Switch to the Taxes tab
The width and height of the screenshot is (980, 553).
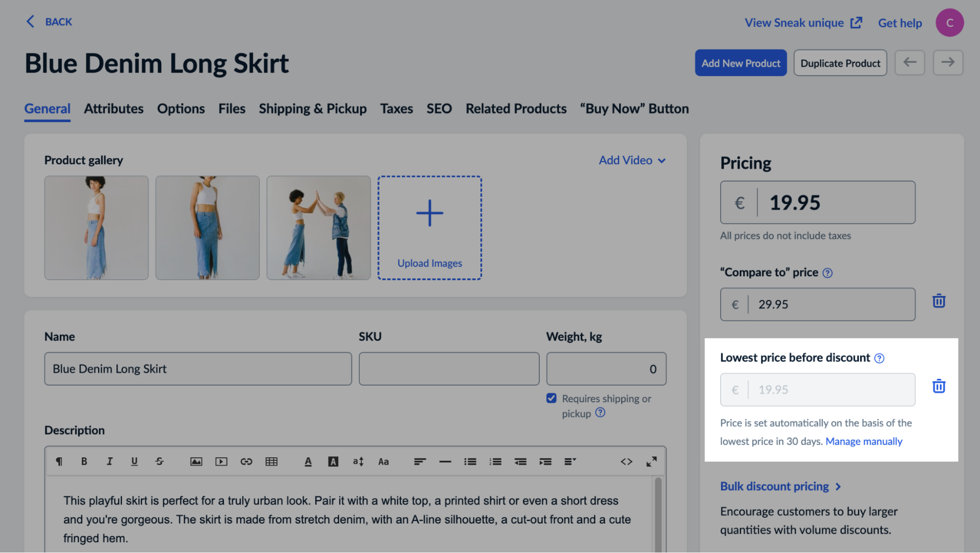397,108
